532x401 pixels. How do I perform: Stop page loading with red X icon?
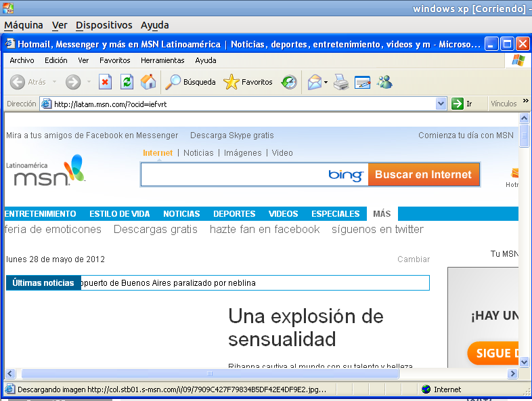click(105, 82)
